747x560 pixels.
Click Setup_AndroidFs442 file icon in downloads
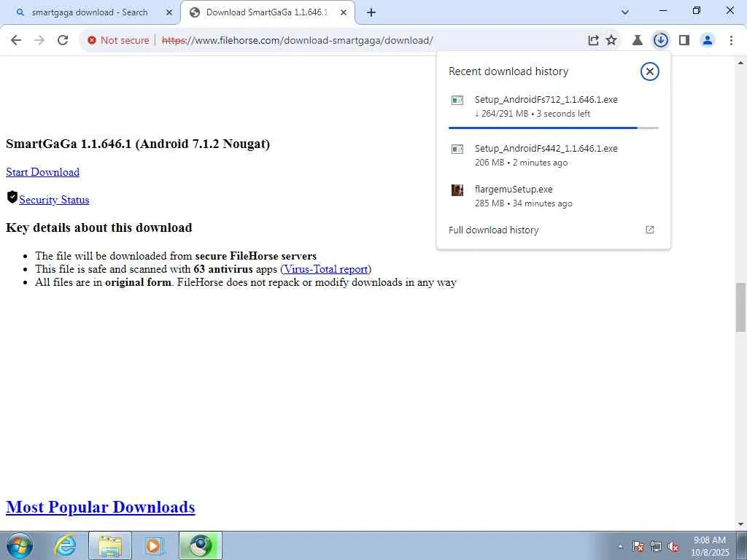457,149
